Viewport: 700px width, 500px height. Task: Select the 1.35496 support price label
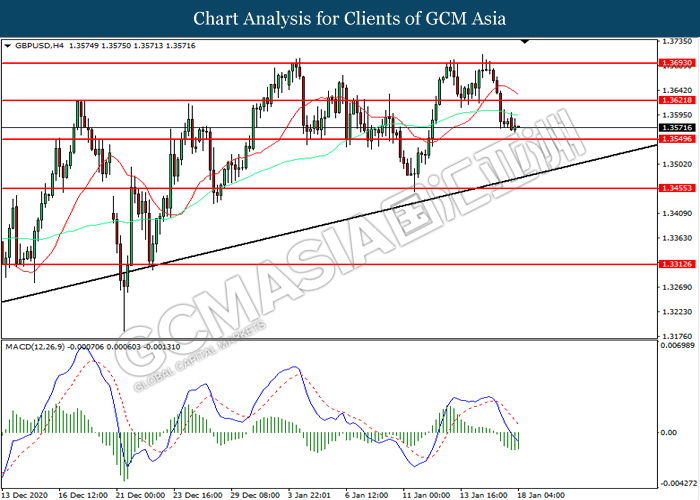click(x=677, y=139)
